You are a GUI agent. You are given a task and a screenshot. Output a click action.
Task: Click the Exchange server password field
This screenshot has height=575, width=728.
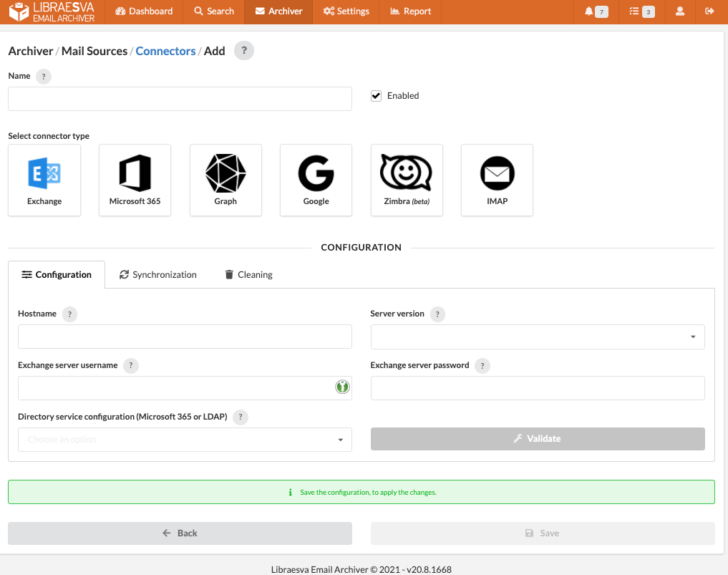point(538,388)
